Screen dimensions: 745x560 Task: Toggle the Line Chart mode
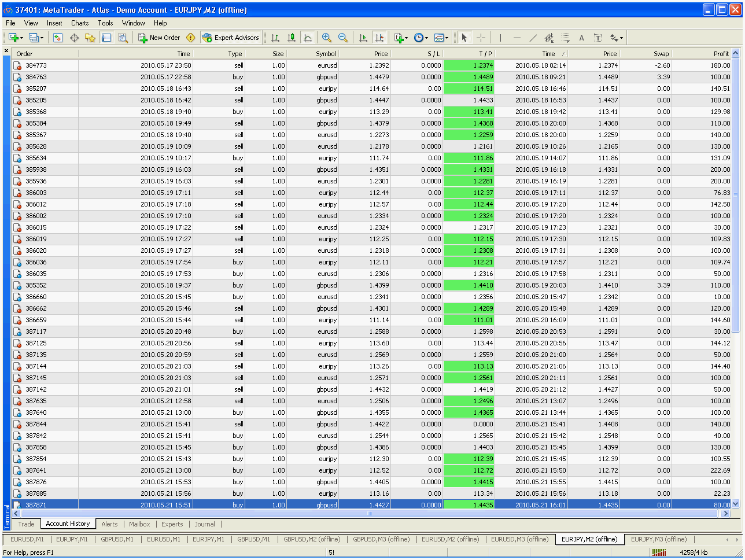pos(308,38)
